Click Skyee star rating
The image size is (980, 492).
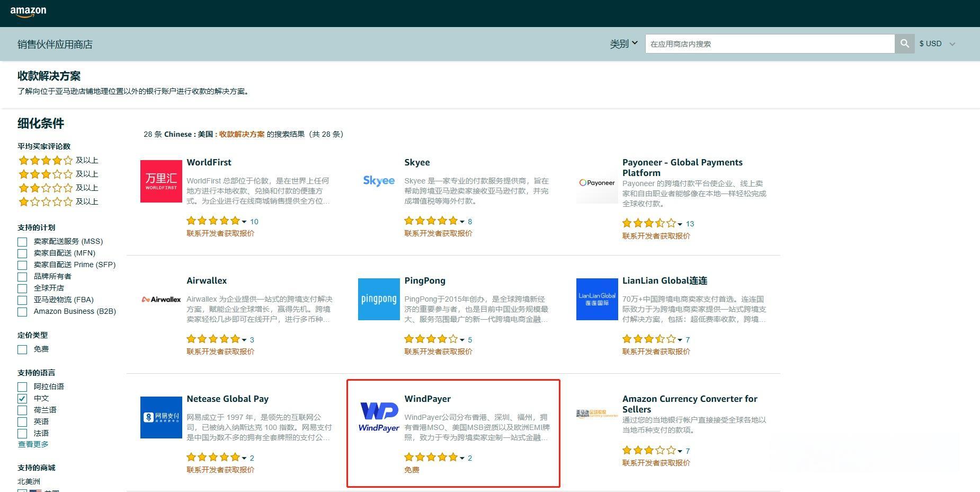pos(431,221)
